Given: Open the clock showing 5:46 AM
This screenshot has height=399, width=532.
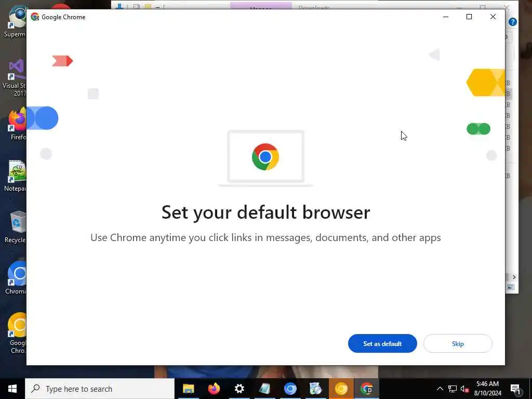Looking at the screenshot, I should [x=487, y=389].
